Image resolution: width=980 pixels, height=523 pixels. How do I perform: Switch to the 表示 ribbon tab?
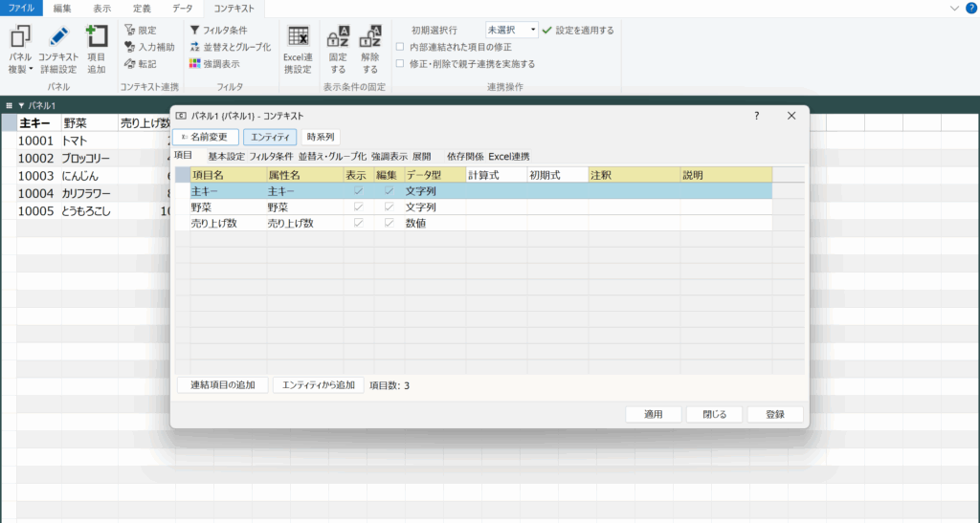tap(101, 9)
